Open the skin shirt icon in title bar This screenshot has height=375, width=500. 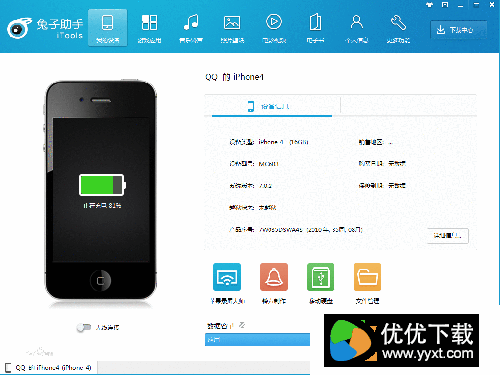coord(429,5)
